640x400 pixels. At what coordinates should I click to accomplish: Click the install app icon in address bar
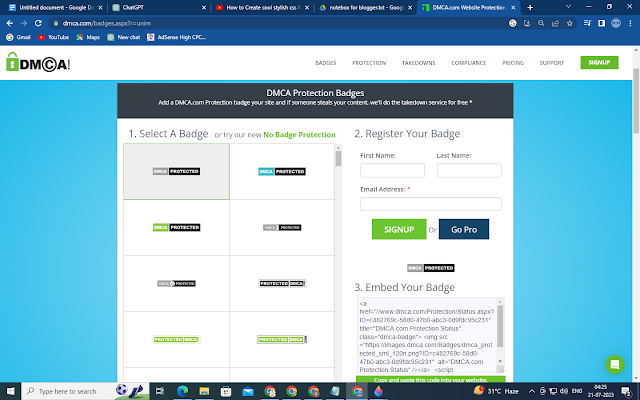(x=527, y=23)
